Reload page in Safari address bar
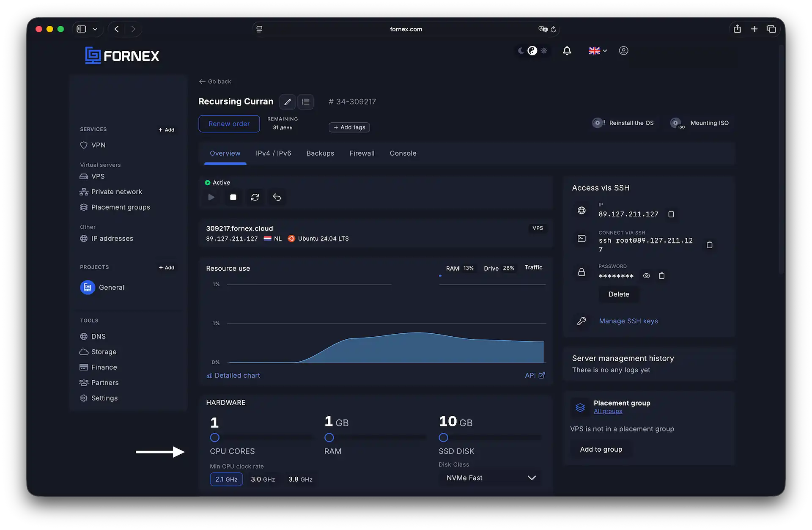Viewport: 812px width, 530px height. (553, 29)
